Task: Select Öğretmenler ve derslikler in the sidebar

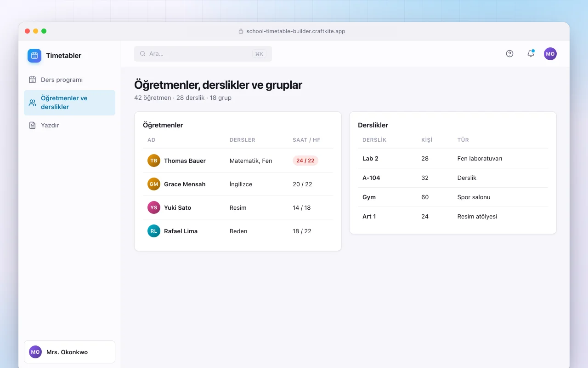Action: coord(69,103)
